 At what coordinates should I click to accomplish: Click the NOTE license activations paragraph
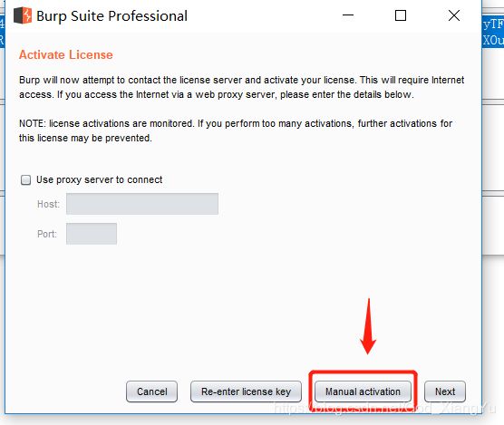(x=236, y=130)
